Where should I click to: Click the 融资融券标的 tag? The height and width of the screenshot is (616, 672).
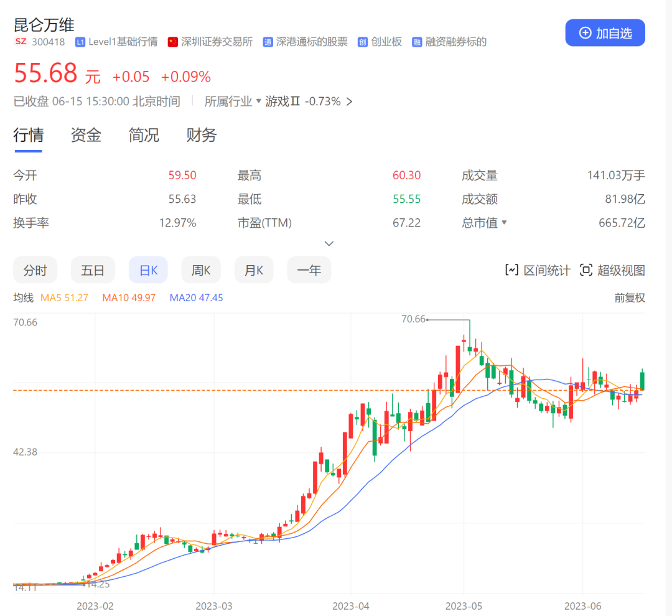coord(456,42)
